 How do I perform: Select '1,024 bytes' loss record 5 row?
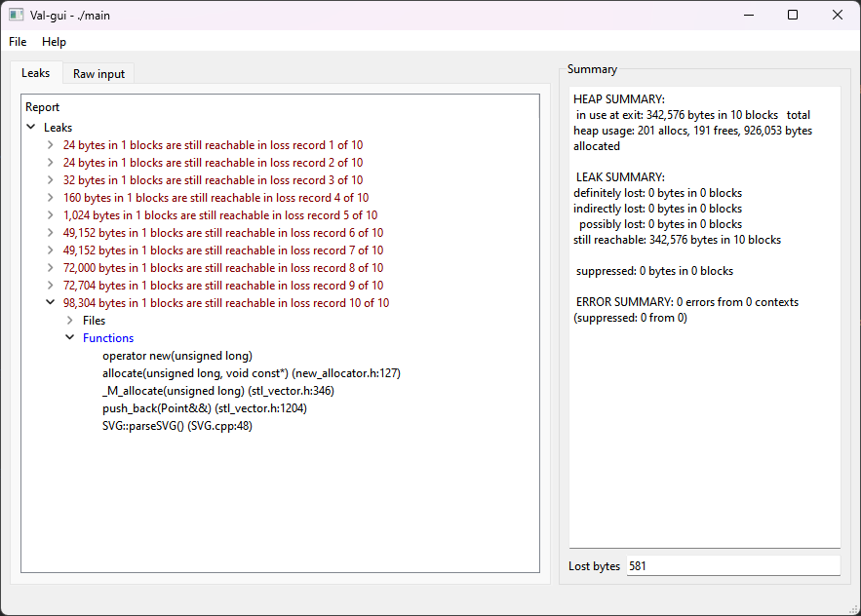220,215
